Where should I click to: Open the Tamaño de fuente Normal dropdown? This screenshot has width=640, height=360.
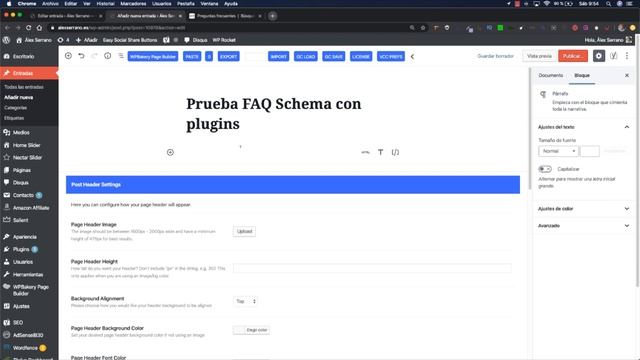[558, 151]
